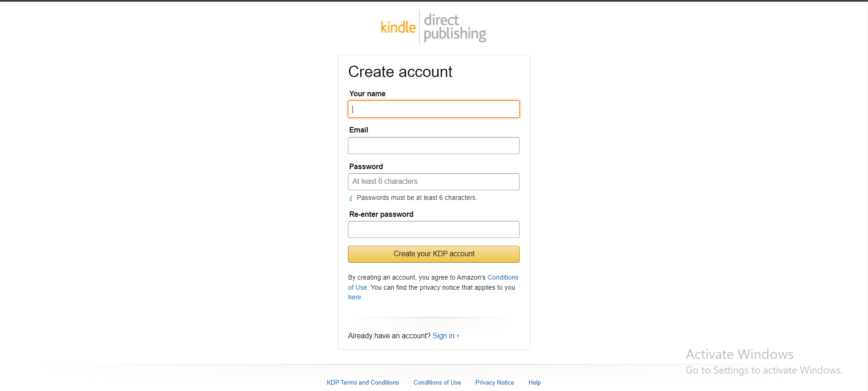This screenshot has height=391, width=868.
Task: Click the chevron arrow next to Sign in
Action: point(458,336)
